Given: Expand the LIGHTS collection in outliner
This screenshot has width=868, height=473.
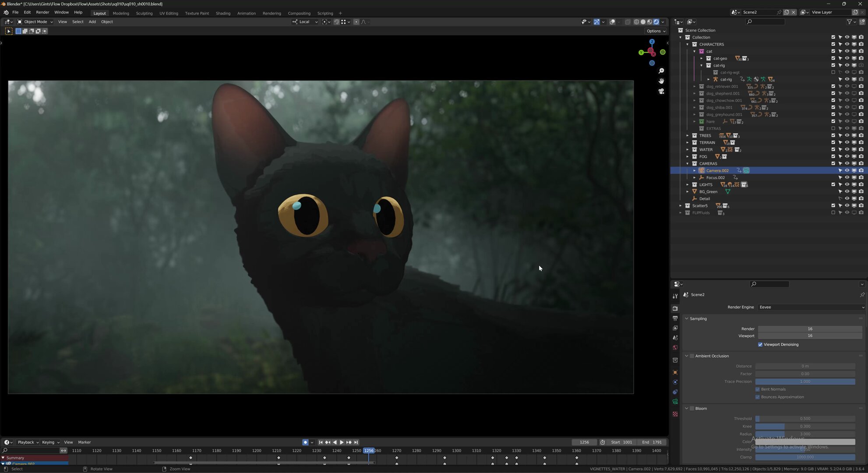Looking at the screenshot, I should [688, 185].
